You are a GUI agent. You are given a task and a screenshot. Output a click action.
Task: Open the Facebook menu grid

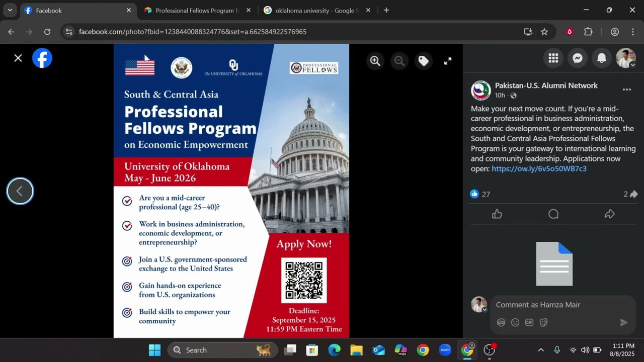point(553,58)
